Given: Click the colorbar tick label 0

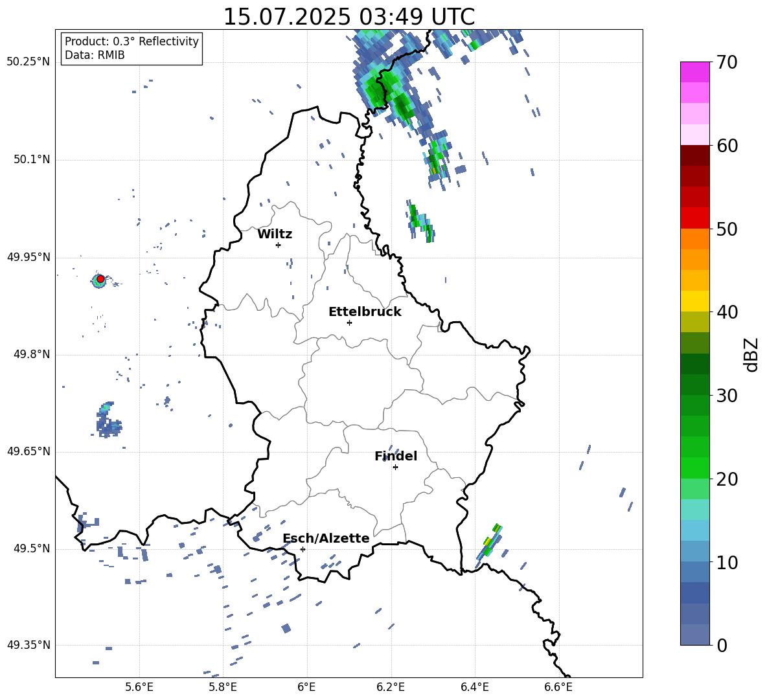Looking at the screenshot, I should tap(722, 646).
